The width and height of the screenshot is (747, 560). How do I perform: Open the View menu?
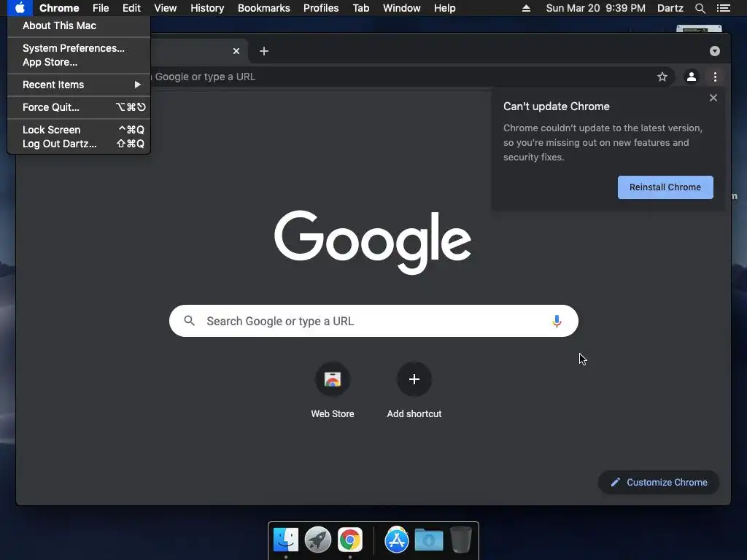click(x=166, y=8)
